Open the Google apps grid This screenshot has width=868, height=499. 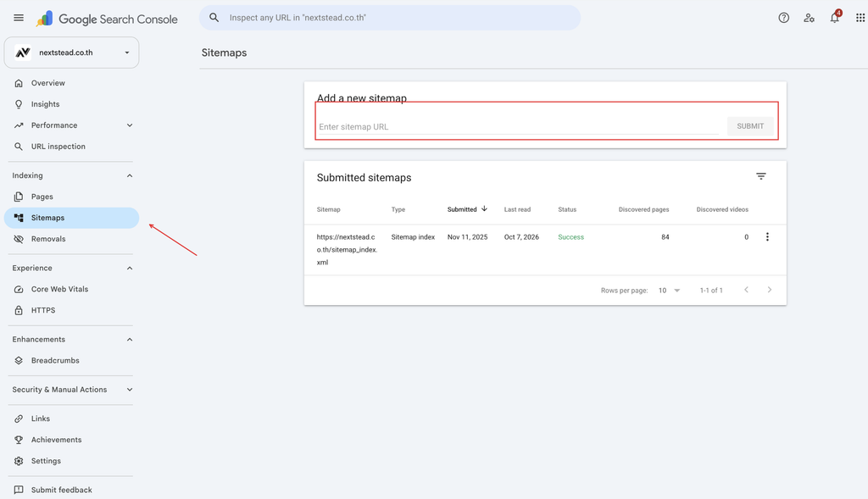coord(860,18)
